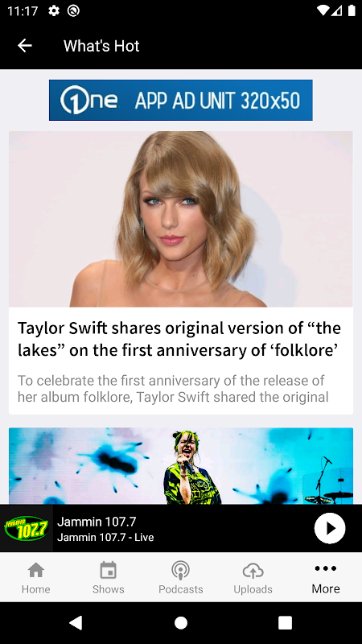The image size is (362, 644).
Task: Open the One app ad banner
Action: [x=180, y=100]
